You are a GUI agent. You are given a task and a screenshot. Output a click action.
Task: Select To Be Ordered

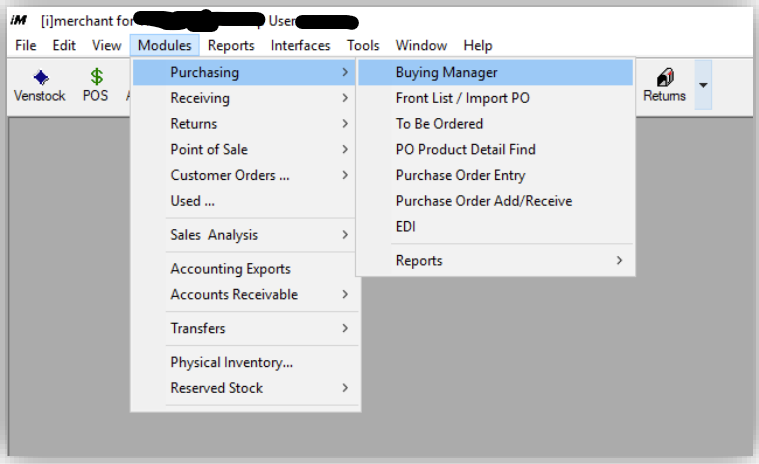click(495, 124)
